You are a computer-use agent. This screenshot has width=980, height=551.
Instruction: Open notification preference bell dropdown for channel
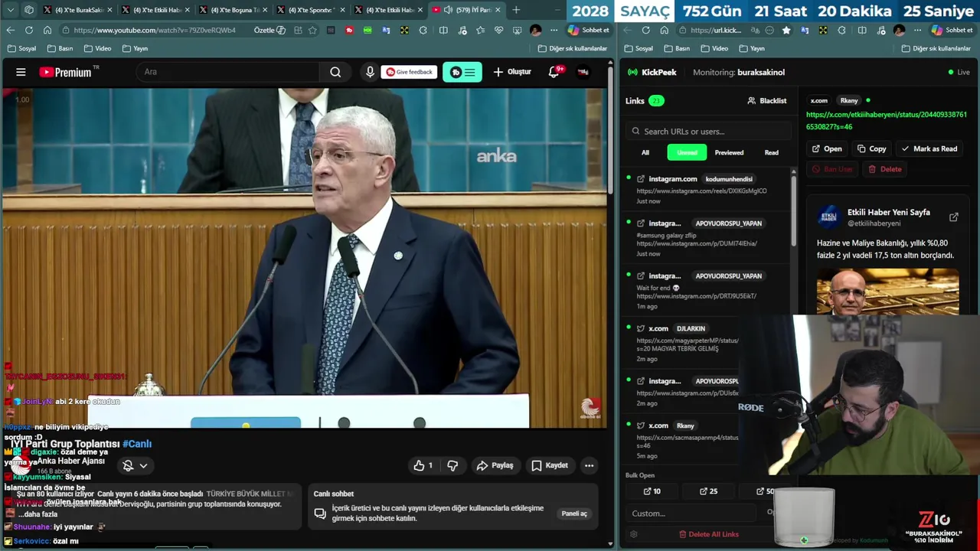(136, 465)
